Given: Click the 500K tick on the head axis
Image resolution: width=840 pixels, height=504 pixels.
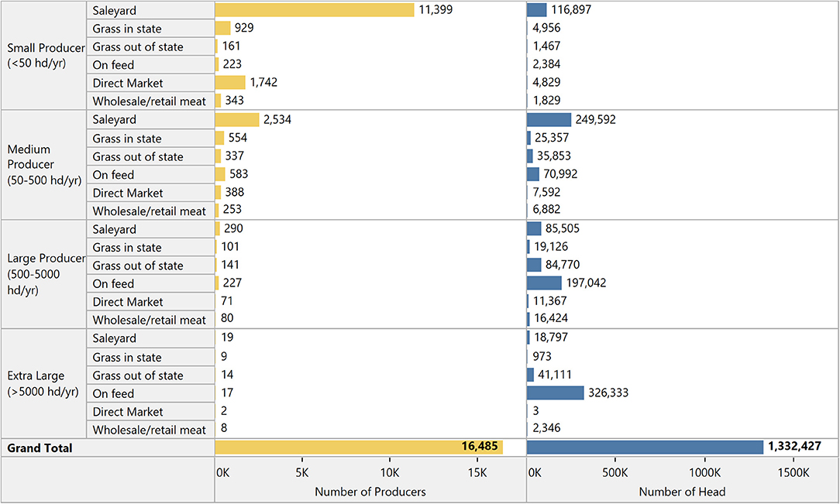Looking at the screenshot, I should coord(615,473).
